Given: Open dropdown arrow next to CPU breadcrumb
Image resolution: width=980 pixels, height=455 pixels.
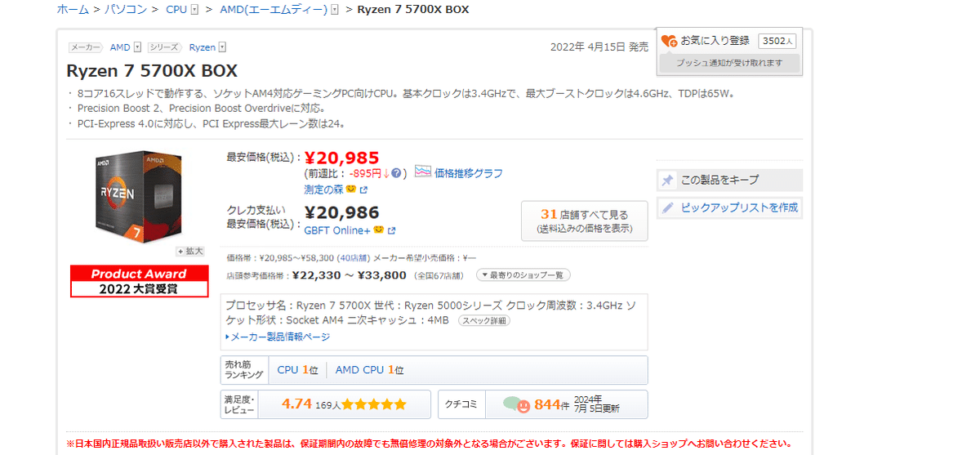Looking at the screenshot, I should click(194, 10).
